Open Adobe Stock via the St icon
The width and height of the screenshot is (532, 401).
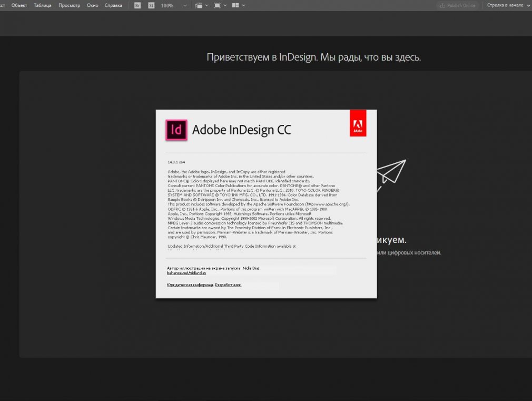[151, 5]
